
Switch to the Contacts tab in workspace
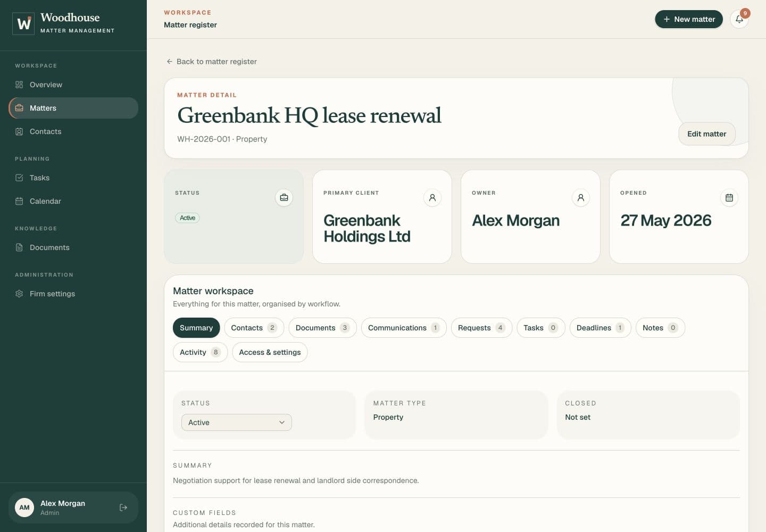click(254, 328)
